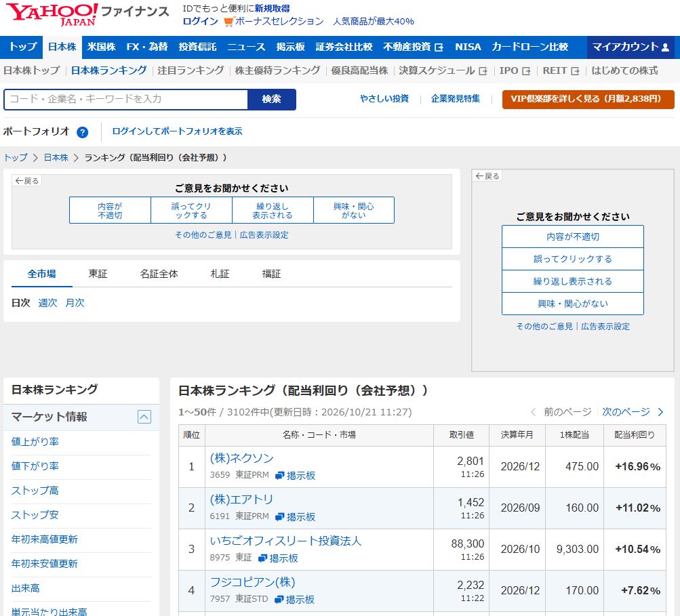
Task: Open 掲示板 icon for エアトリ row
Action: point(280,517)
